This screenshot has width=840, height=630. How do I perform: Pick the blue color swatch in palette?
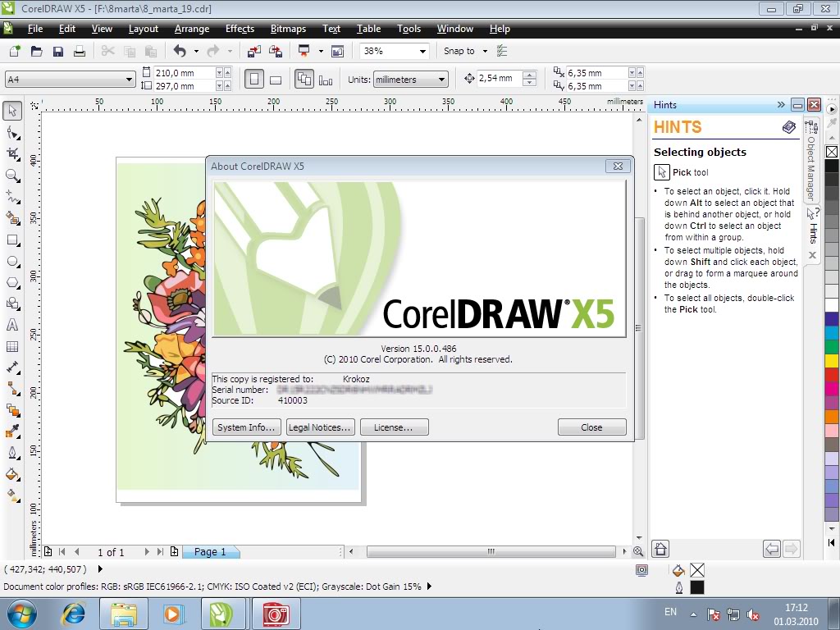tap(832, 319)
